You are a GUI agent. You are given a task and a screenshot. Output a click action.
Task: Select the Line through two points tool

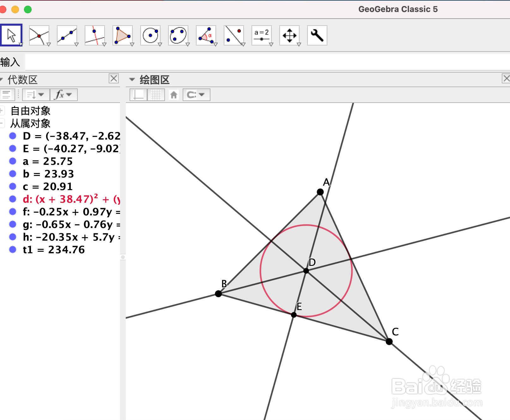(x=67, y=35)
